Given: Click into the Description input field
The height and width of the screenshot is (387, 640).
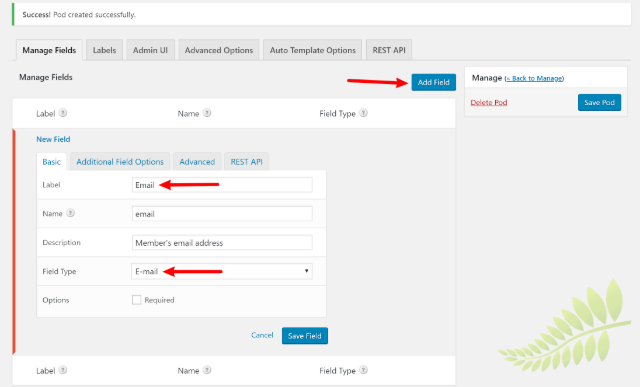Looking at the screenshot, I should tap(222, 242).
